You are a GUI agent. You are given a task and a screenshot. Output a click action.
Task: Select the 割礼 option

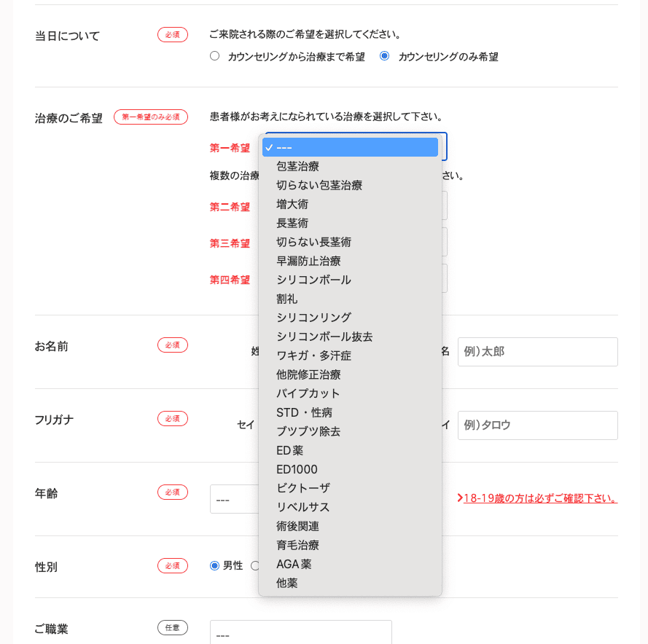click(285, 298)
